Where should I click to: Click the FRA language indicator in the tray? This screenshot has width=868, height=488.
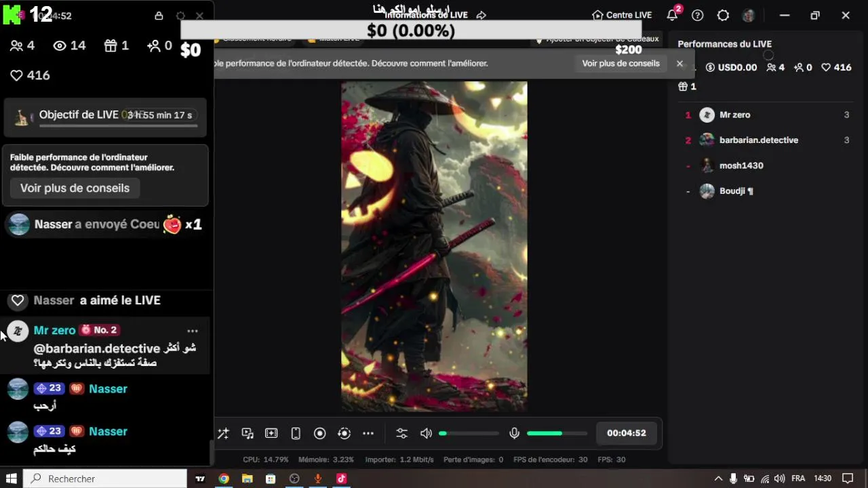coord(798,479)
